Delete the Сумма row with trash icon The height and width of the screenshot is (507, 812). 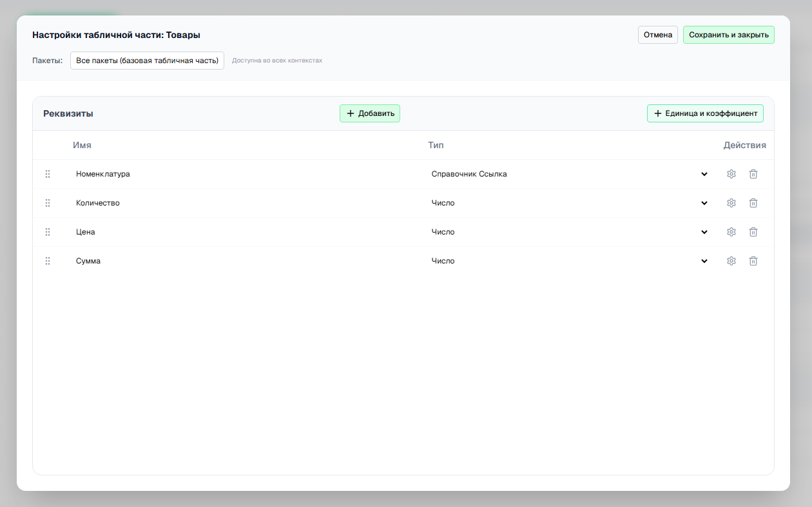753,261
